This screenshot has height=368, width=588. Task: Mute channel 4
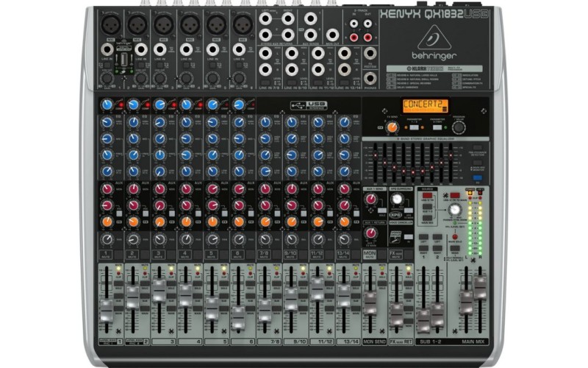[185, 255]
